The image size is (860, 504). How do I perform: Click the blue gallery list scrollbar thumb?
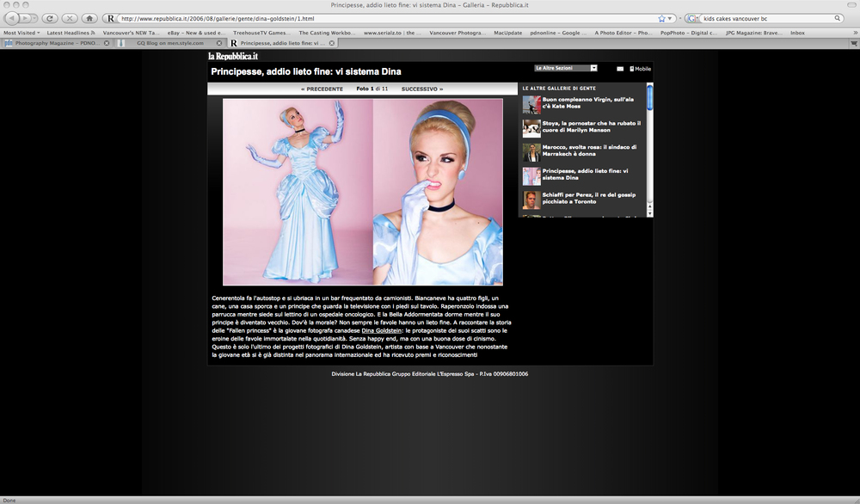[650, 99]
